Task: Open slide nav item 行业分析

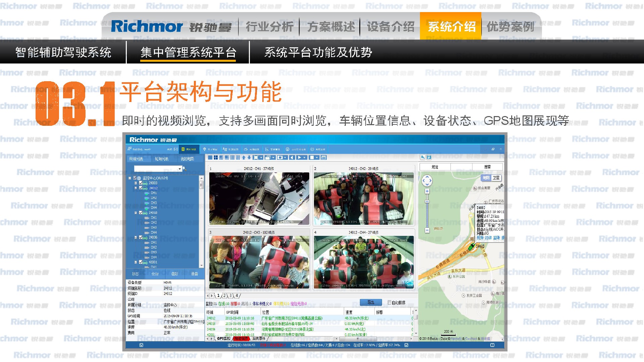Action: [269, 27]
